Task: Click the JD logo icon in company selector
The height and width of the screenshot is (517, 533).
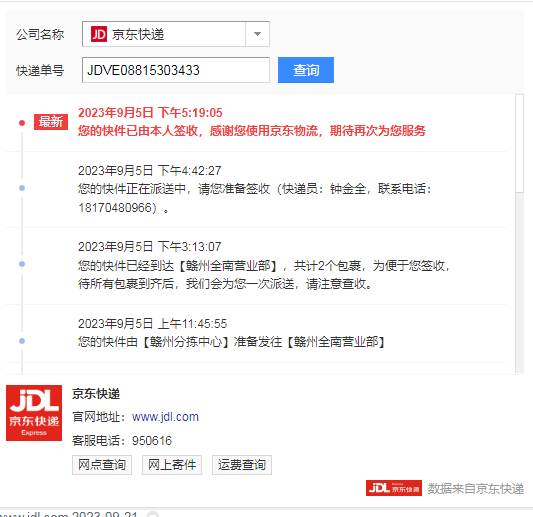Action: pyautogui.click(x=99, y=34)
